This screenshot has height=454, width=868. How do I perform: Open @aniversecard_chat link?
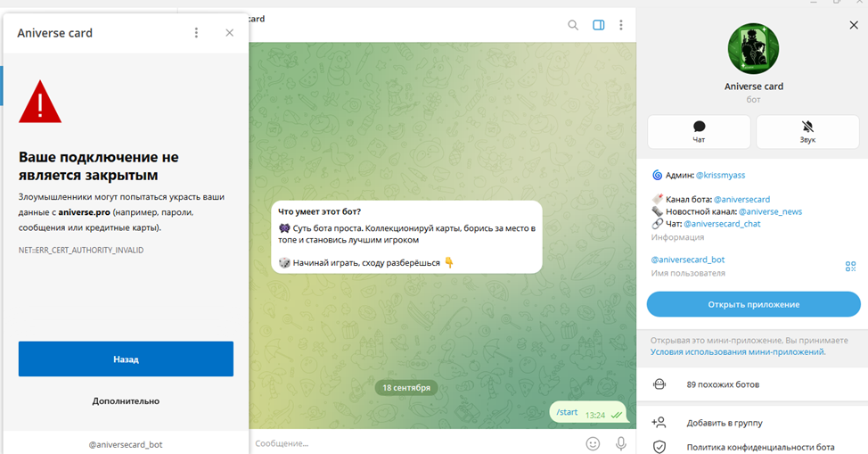[x=722, y=224]
